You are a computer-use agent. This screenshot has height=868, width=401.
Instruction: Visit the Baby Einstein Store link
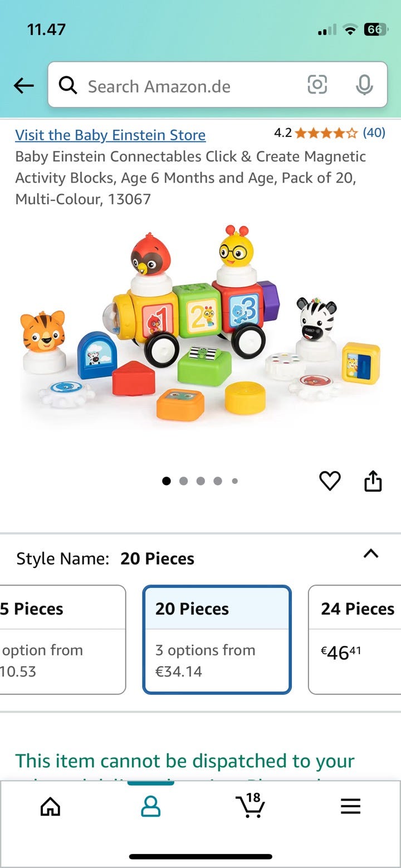coord(110,135)
